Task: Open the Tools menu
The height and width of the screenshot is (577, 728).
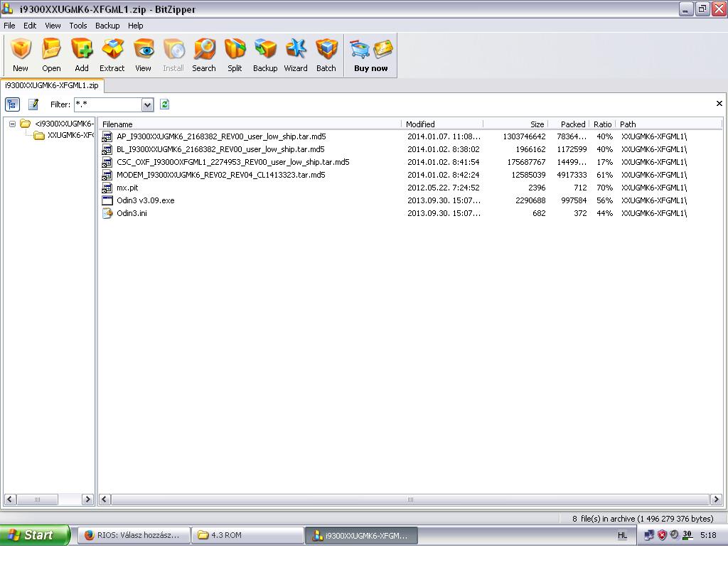Action: [x=78, y=26]
